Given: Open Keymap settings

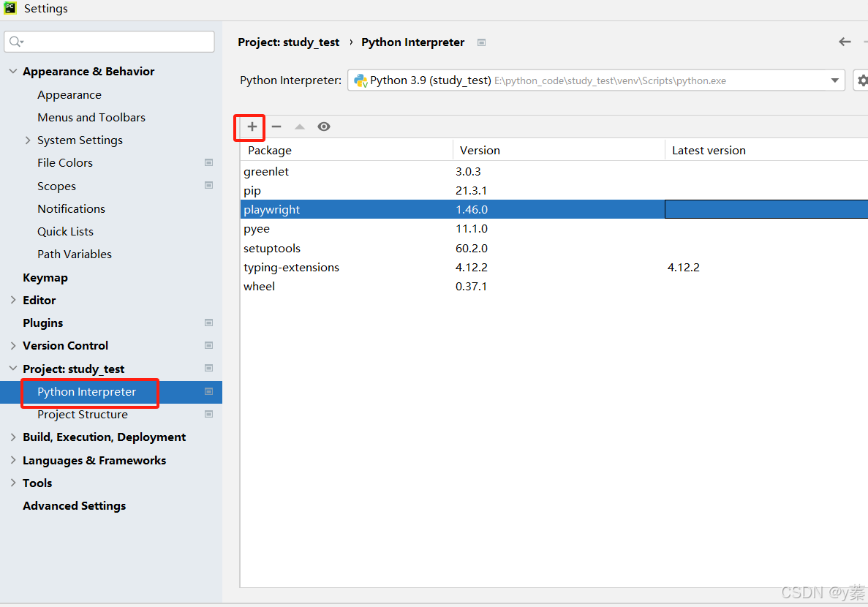Looking at the screenshot, I should [45, 277].
